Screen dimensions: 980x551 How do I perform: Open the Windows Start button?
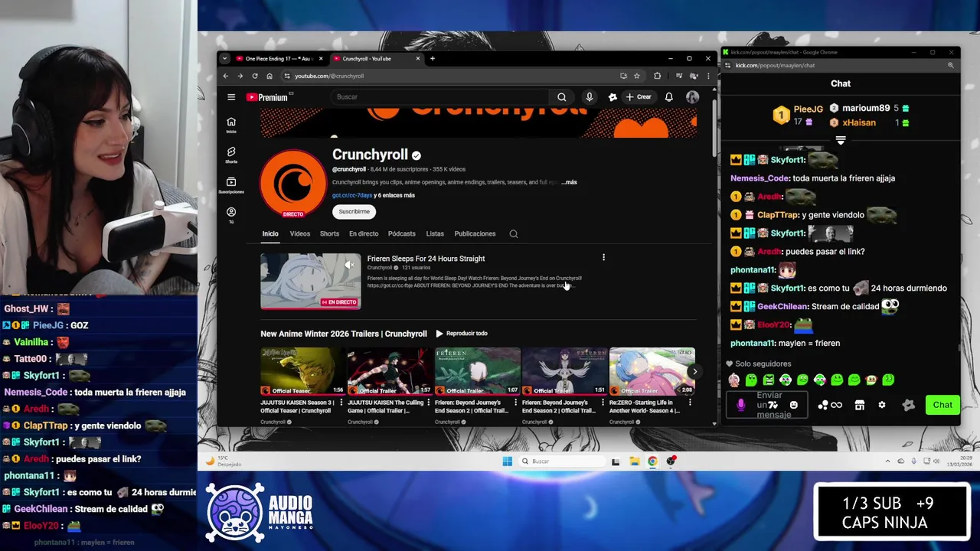[507, 461]
